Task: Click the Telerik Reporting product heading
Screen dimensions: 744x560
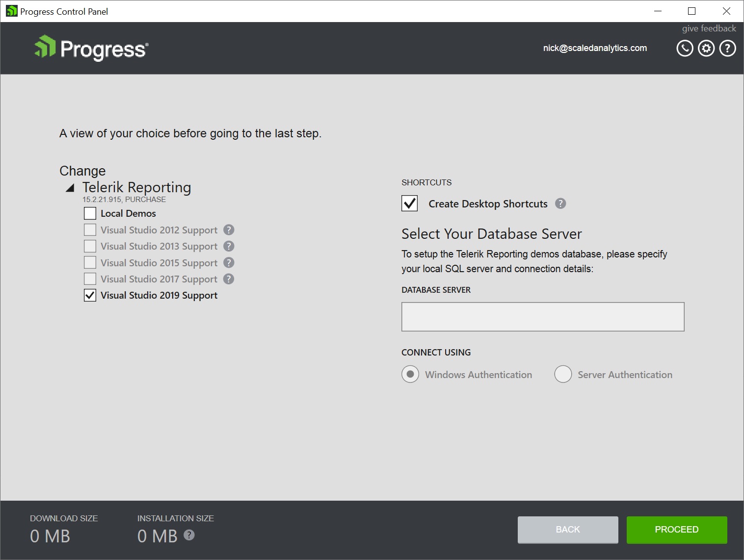Action: pos(137,187)
